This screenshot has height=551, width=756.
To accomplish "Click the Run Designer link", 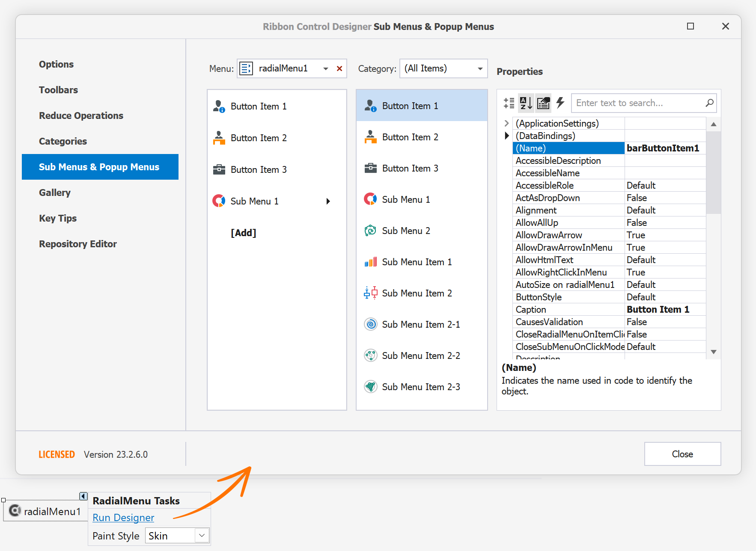I will (123, 518).
